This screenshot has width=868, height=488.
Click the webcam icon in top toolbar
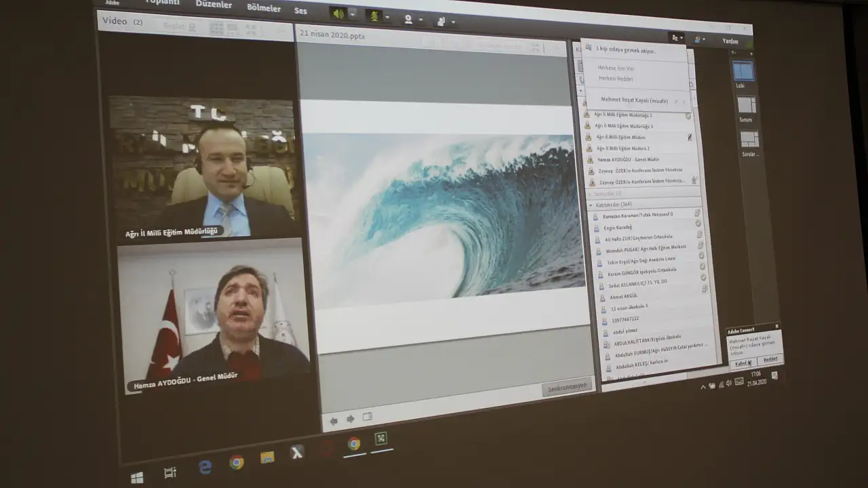408,19
